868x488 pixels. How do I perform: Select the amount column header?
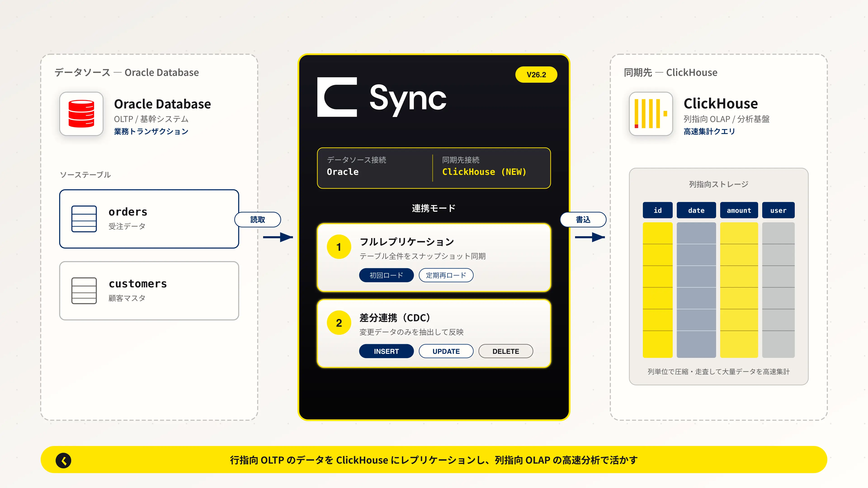click(739, 211)
